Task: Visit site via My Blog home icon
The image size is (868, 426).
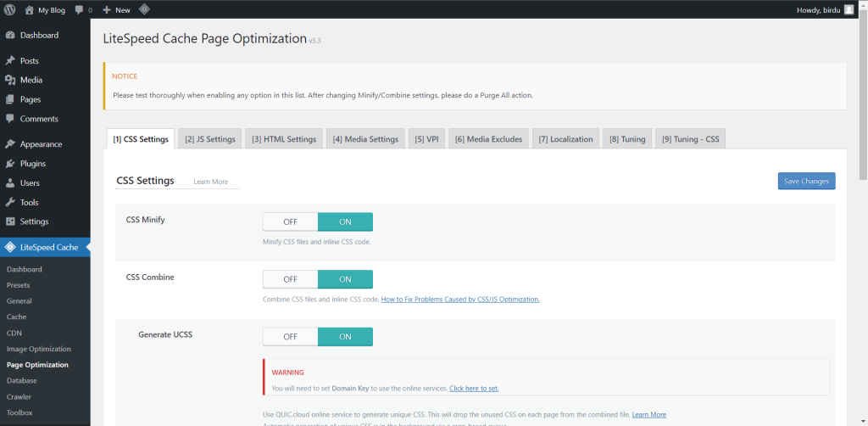Action: [x=30, y=9]
